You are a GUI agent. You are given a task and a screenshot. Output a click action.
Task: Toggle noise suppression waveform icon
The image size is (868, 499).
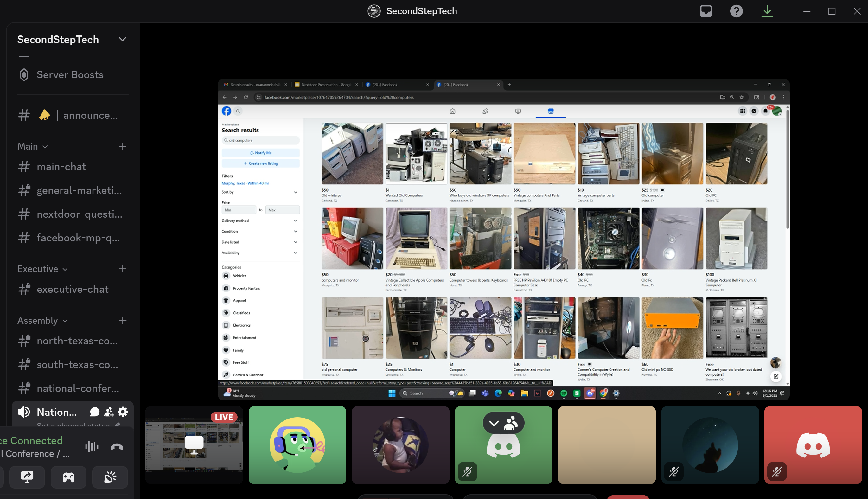[x=92, y=446]
